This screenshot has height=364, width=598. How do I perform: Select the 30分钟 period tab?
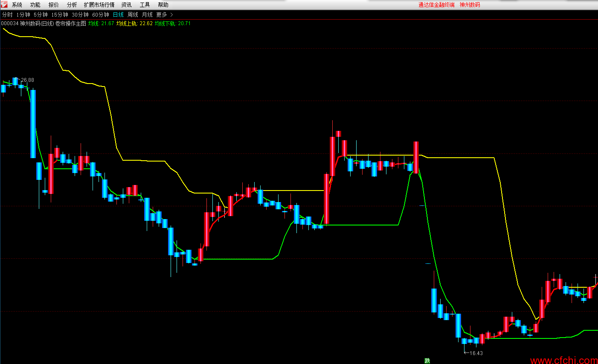(x=80, y=14)
